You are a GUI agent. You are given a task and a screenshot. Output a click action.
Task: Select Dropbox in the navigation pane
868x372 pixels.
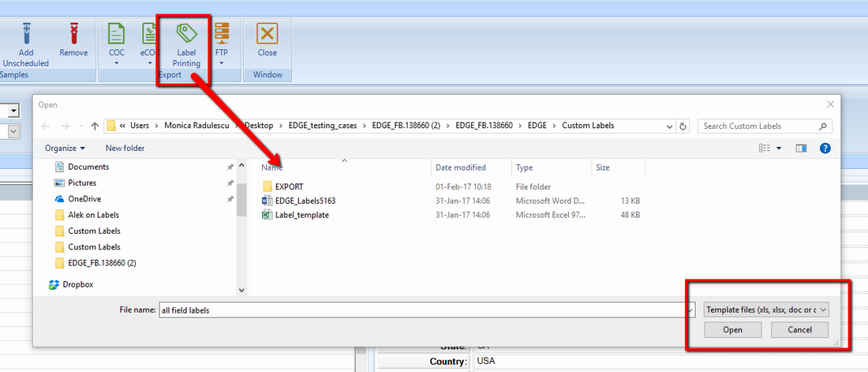click(78, 284)
